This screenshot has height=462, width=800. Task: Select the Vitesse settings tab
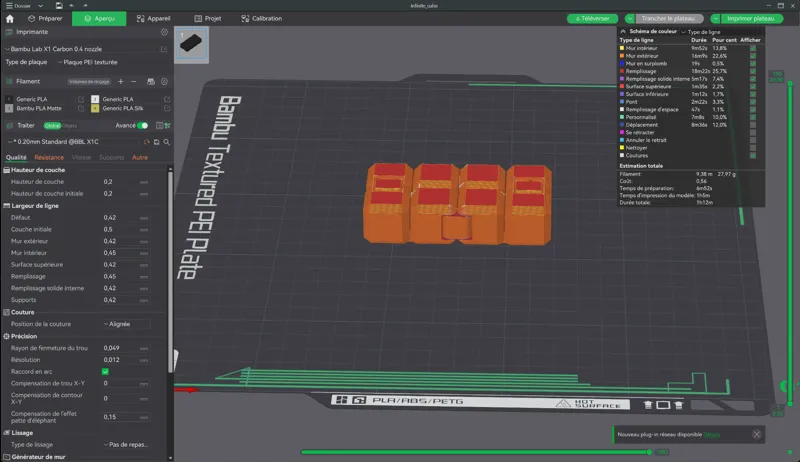click(81, 158)
